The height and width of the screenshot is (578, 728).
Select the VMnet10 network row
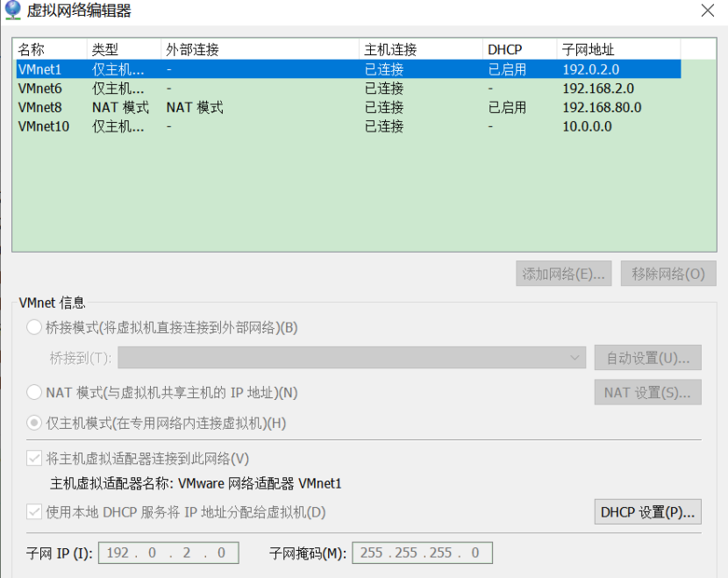348,126
